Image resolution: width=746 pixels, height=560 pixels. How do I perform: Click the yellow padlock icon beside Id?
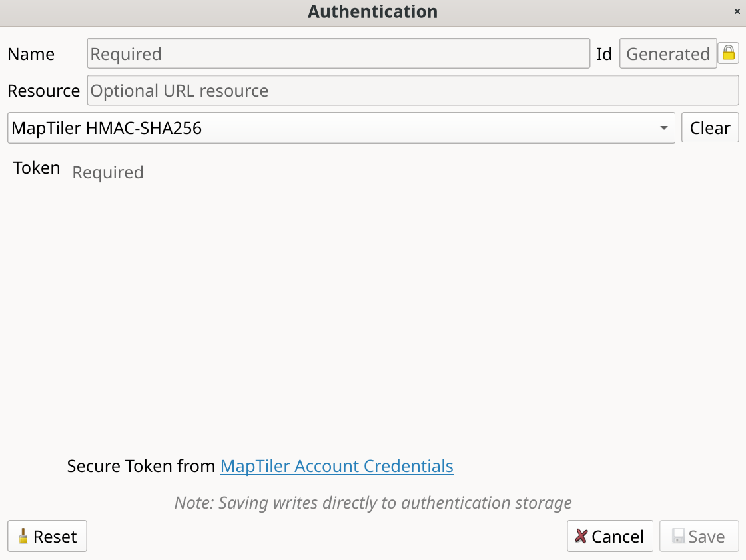pos(729,53)
